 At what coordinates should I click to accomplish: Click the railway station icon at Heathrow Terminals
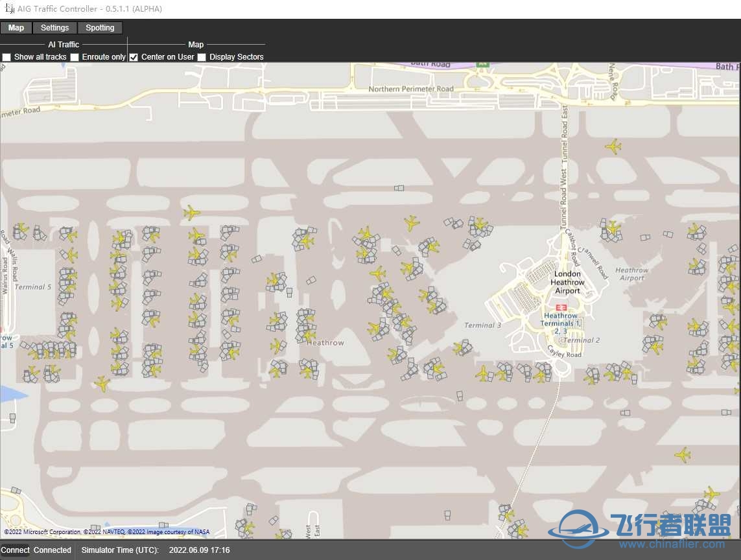(561, 307)
